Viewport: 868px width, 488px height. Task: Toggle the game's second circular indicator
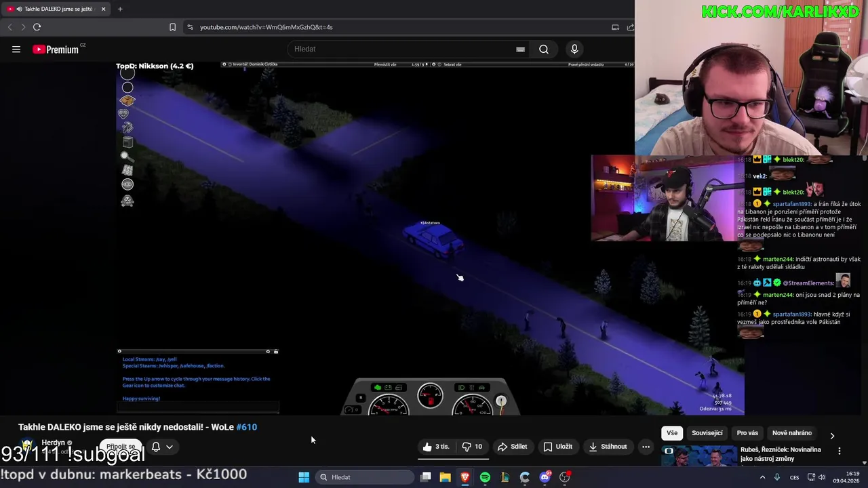tap(127, 87)
